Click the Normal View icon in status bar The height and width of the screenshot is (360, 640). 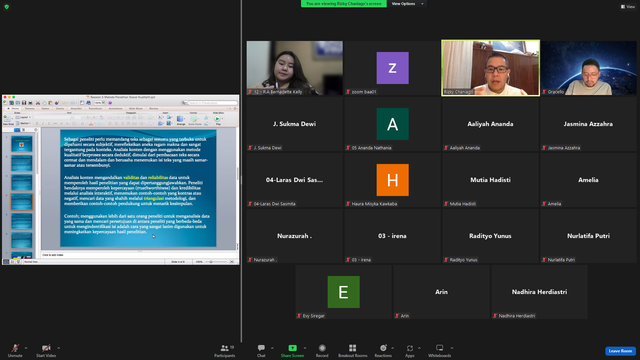coord(6,262)
